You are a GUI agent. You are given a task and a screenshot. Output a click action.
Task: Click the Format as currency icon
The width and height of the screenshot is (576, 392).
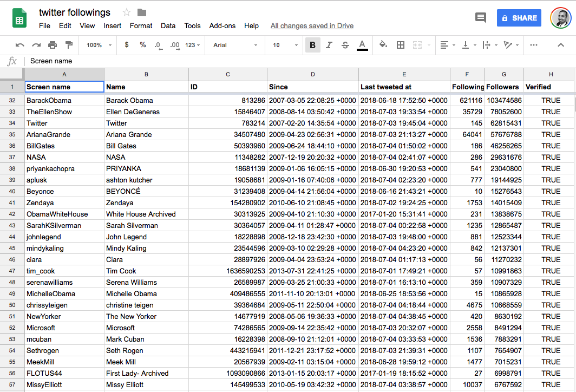(x=126, y=45)
